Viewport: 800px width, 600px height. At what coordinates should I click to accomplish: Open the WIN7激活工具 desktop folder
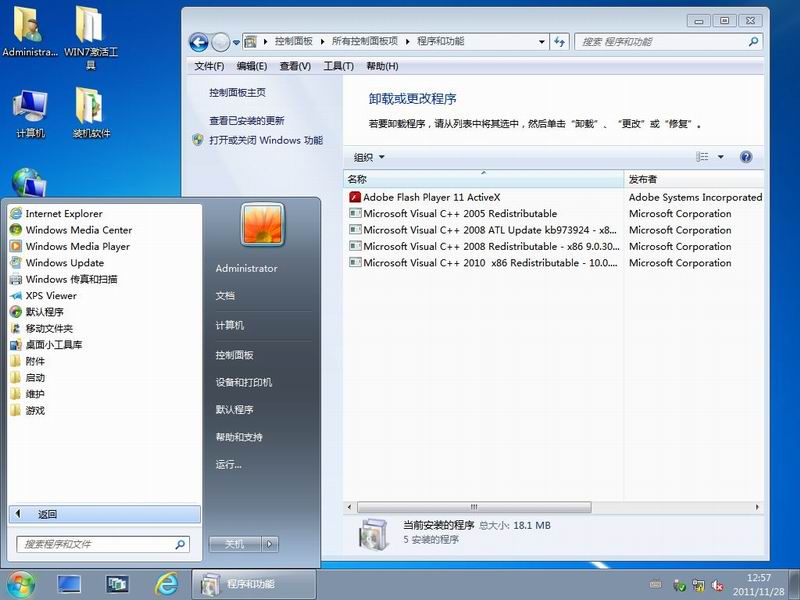[x=91, y=37]
